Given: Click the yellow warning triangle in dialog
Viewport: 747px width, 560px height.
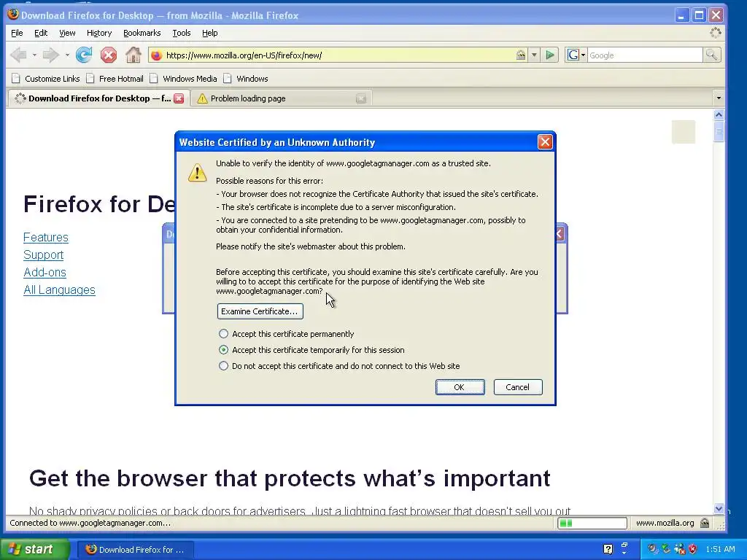Looking at the screenshot, I should click(197, 172).
